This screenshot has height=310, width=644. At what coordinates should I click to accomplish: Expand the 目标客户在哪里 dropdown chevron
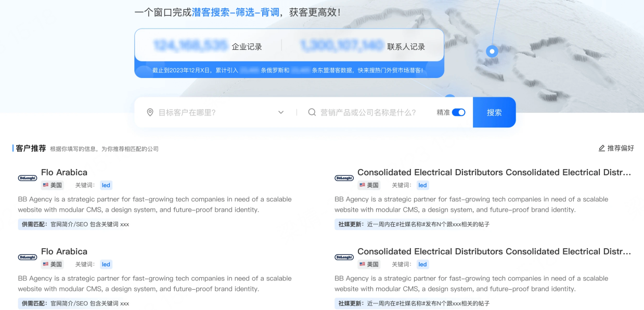(281, 112)
